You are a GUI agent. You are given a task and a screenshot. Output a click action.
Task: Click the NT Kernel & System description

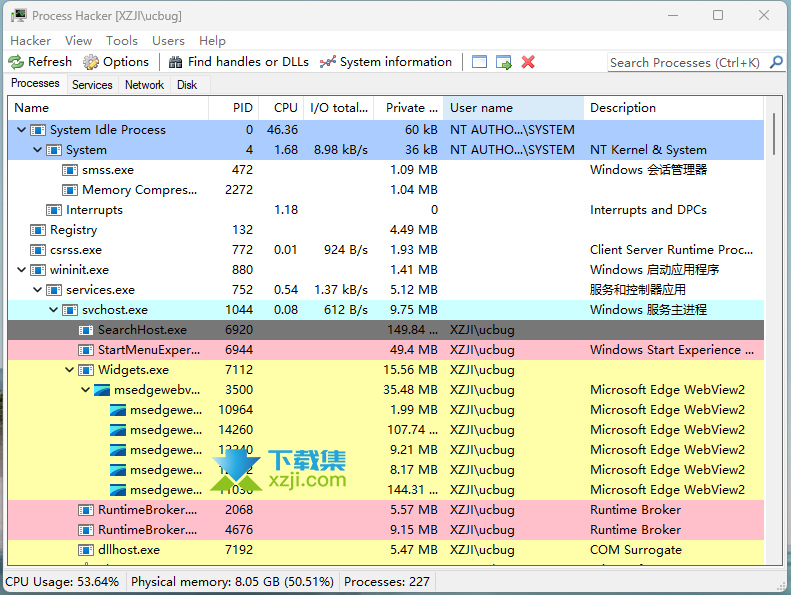648,150
